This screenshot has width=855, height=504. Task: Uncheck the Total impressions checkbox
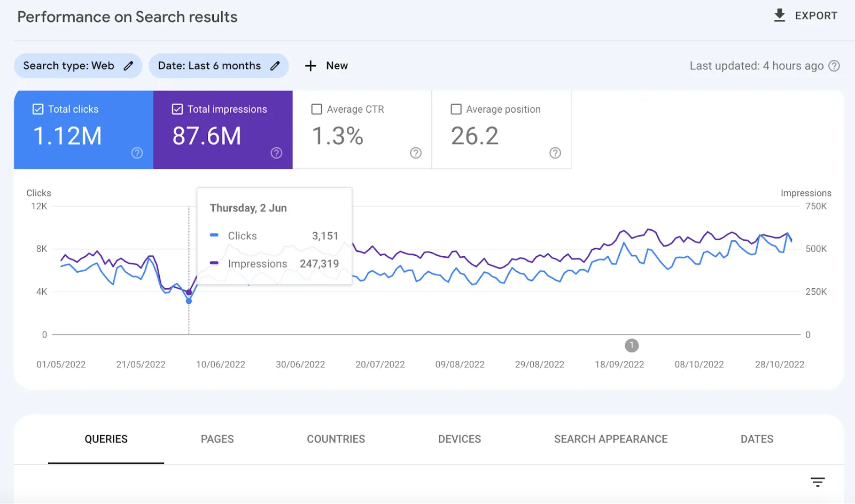tap(177, 109)
